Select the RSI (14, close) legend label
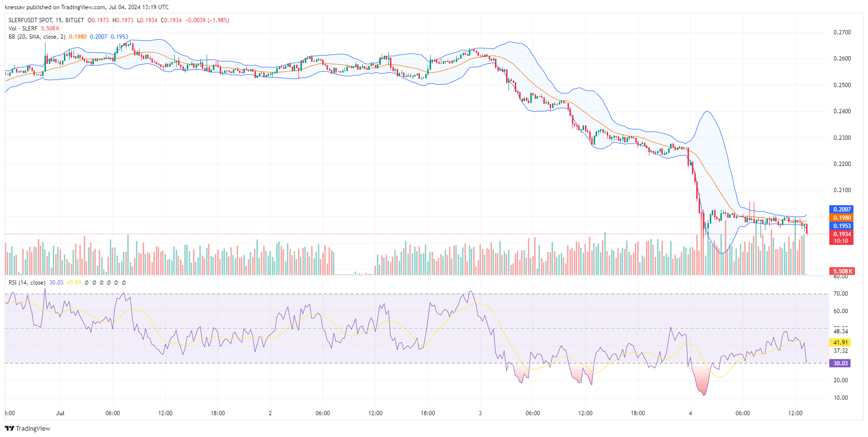 (27, 283)
